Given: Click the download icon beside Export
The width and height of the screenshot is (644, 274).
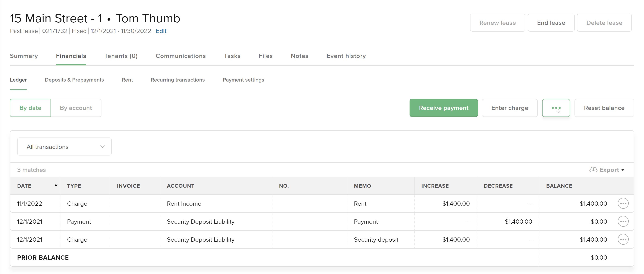Looking at the screenshot, I should tap(593, 170).
